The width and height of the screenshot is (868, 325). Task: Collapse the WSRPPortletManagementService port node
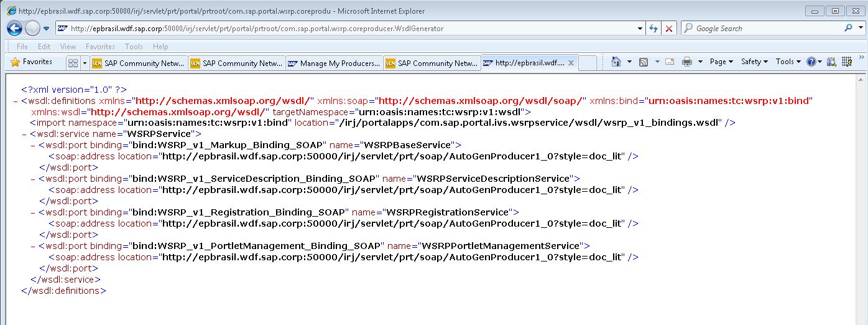tap(34, 246)
